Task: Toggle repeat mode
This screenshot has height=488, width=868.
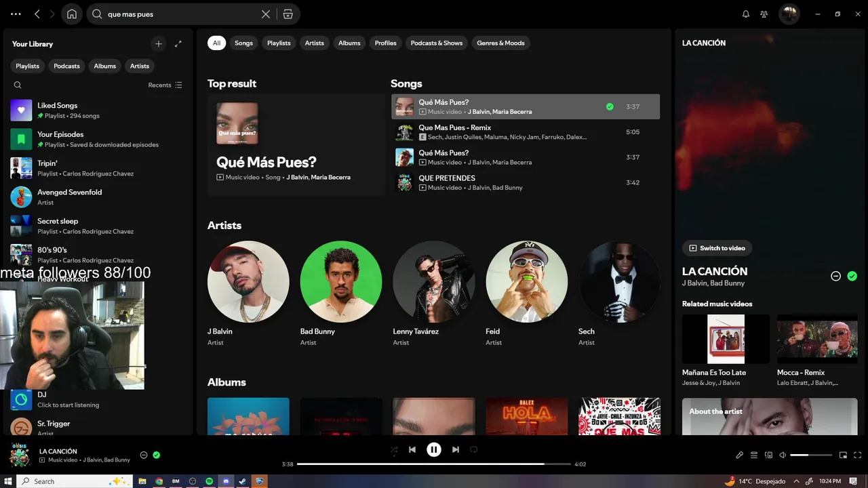Action: 474,449
